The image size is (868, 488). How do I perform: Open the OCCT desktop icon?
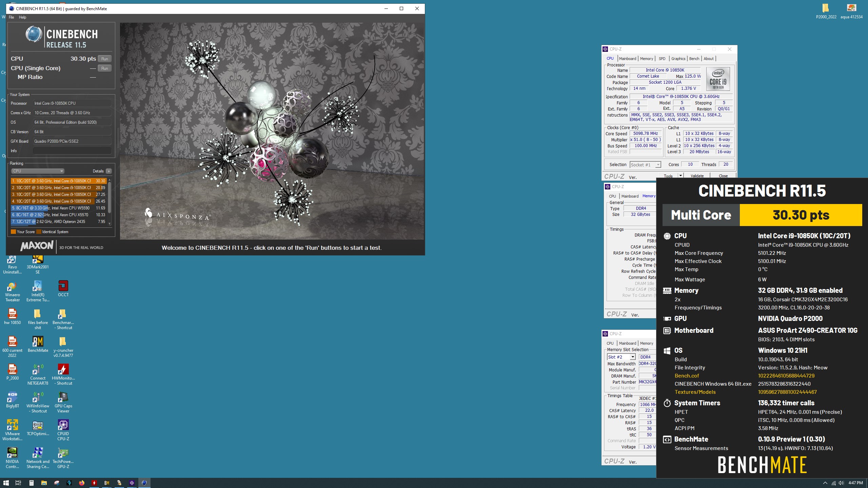(x=63, y=289)
